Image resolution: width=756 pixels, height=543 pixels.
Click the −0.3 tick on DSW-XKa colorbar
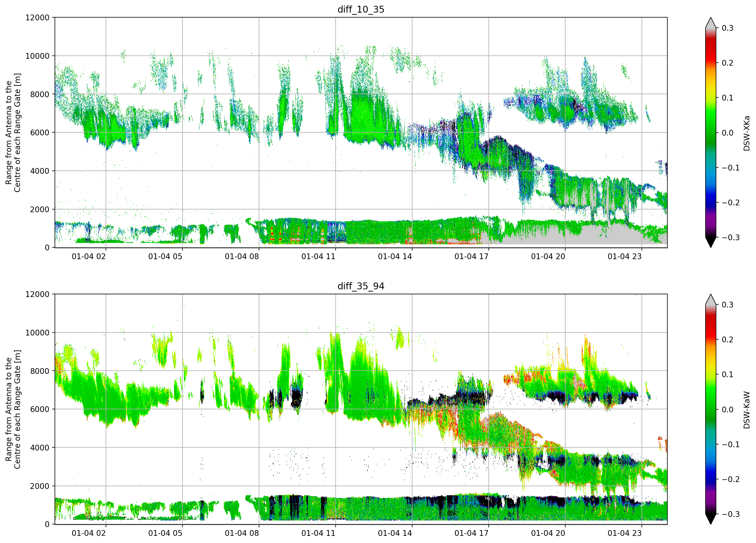tap(731, 238)
